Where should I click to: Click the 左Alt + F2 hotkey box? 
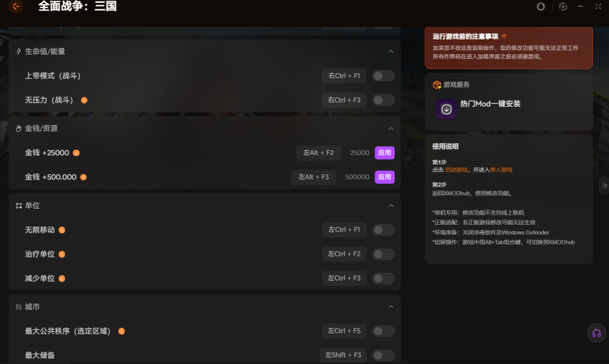318,153
